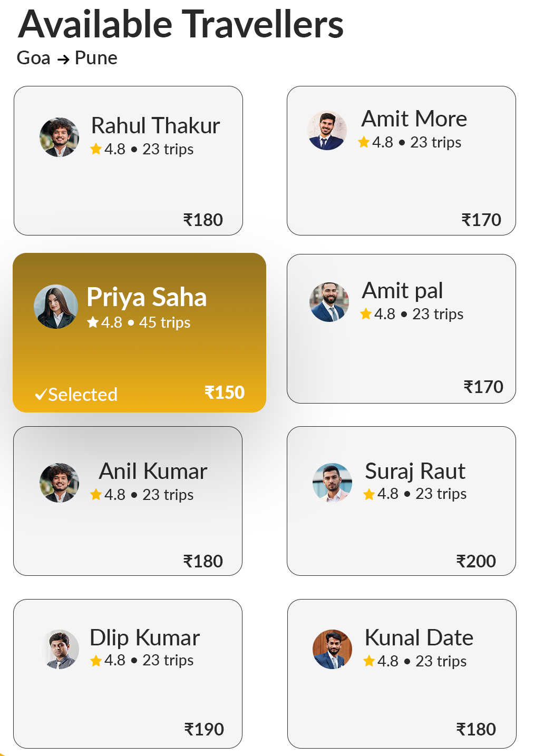The height and width of the screenshot is (756, 534).
Task: Click the Anil Kumar name text
Action: coord(153,471)
